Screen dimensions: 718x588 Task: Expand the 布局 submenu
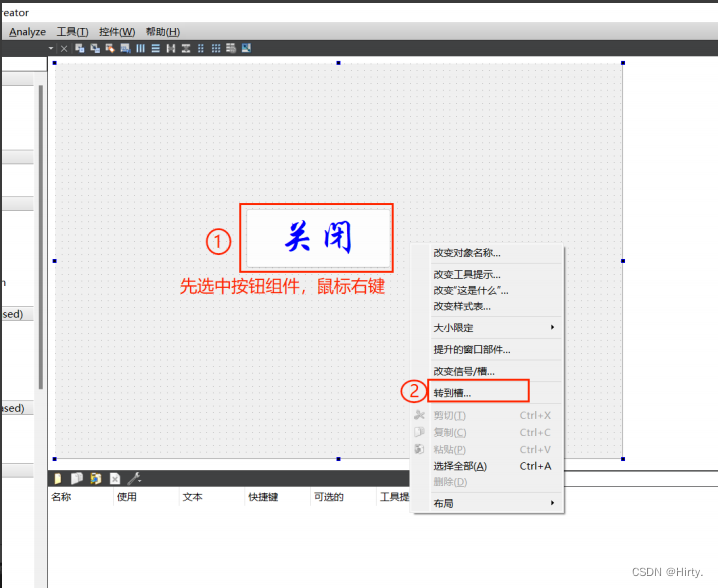click(488, 503)
